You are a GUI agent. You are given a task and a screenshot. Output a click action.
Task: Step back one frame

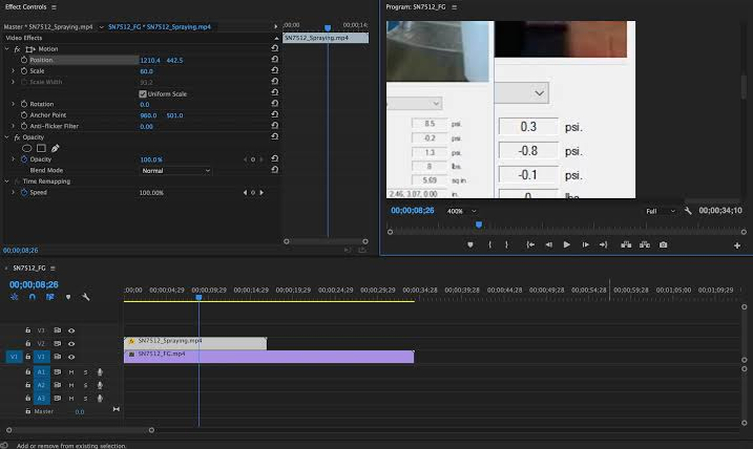click(548, 245)
